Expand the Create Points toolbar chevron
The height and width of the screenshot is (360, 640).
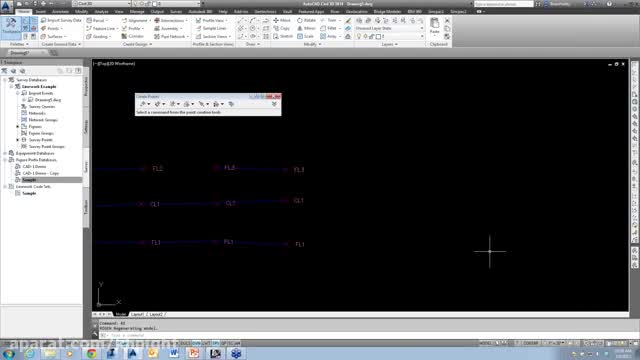274,104
